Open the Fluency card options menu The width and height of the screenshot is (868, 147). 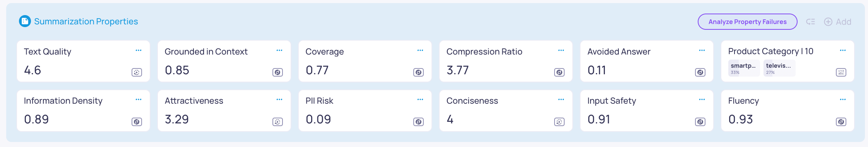(843, 99)
